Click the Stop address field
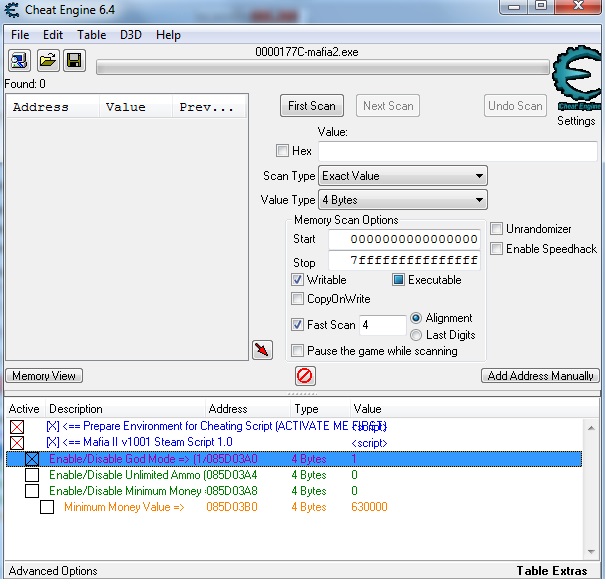The width and height of the screenshot is (606, 584). [404, 260]
